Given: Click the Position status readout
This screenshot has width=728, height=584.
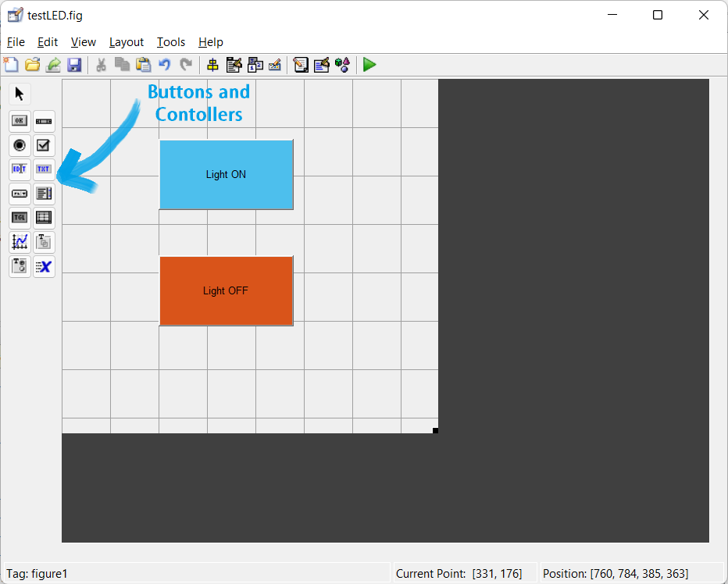Looking at the screenshot, I should tap(616, 574).
